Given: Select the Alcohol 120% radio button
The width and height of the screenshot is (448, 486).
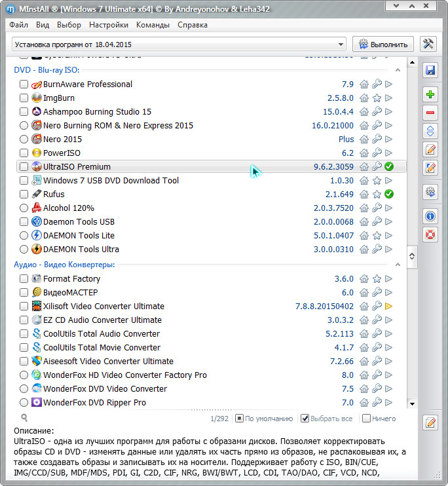Looking at the screenshot, I should [24, 208].
